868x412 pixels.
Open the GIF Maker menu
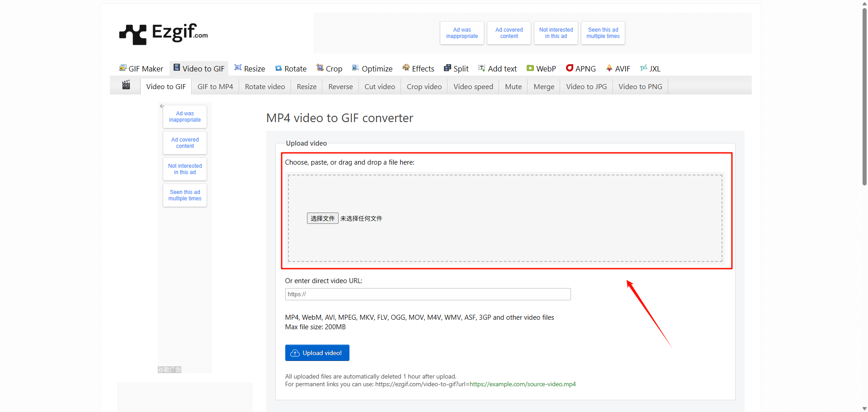[x=141, y=68]
